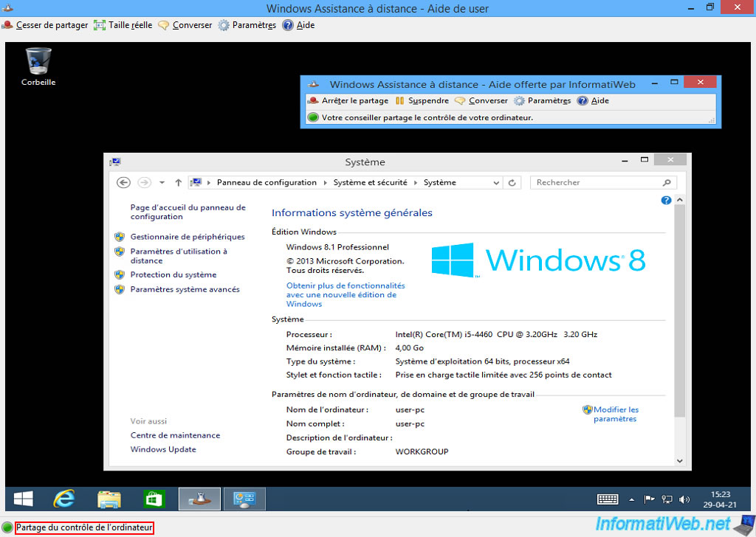The image size is (756, 537).
Task: Click the Assistance à distance taskbar button
Action: pyautogui.click(x=199, y=499)
